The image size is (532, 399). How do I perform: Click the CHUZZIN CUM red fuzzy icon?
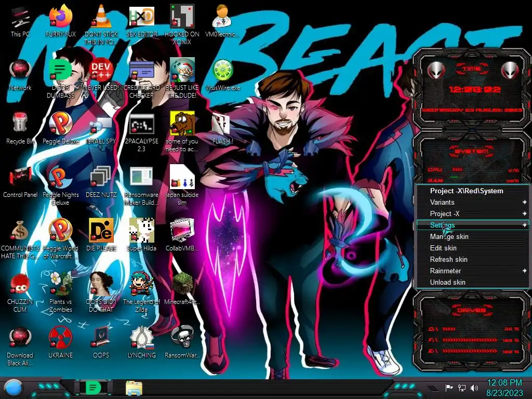point(20,284)
